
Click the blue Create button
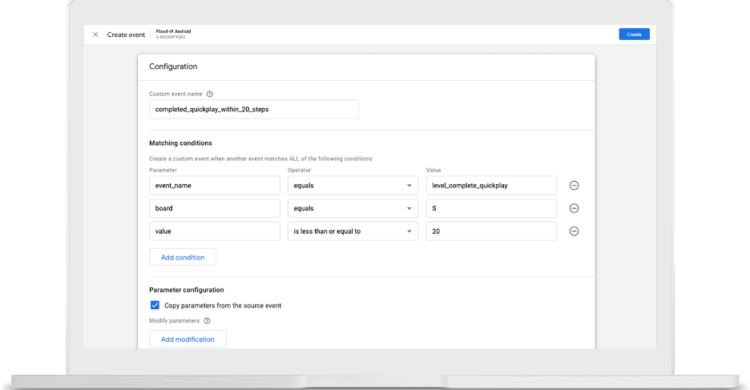[634, 34]
